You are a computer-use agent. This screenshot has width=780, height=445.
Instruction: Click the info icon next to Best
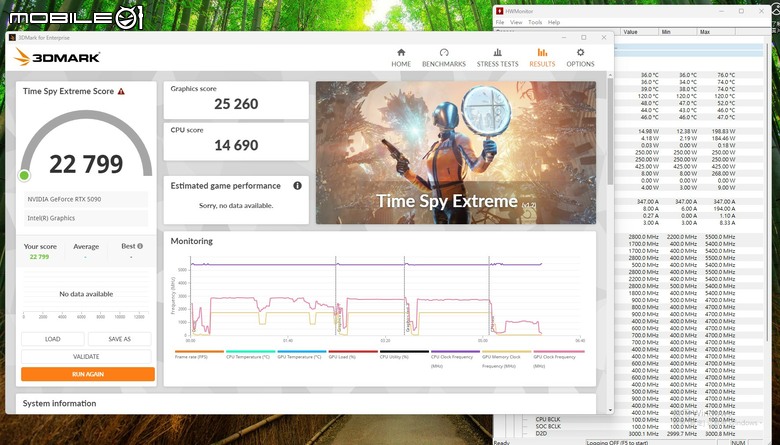coord(140,246)
